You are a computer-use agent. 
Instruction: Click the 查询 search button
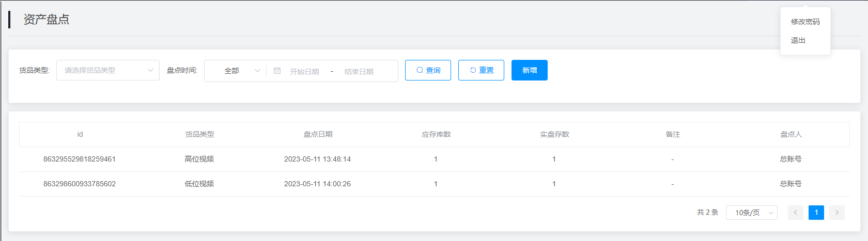pyautogui.click(x=428, y=70)
